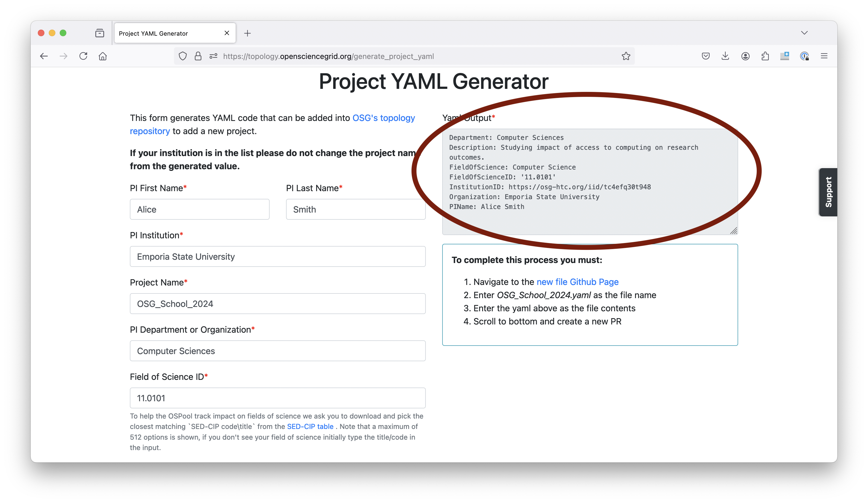Open the Support side tab
Screen dimensions: 868x503
coord(828,192)
